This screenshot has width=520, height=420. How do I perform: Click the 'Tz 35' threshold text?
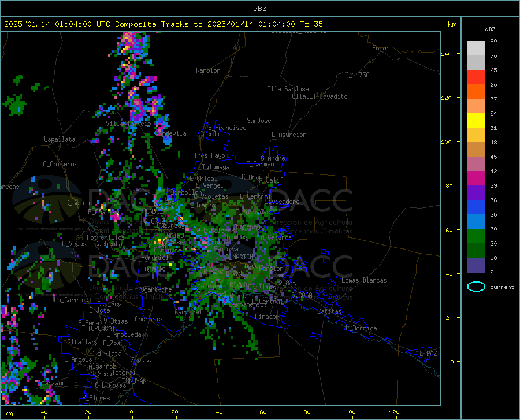[x=311, y=24]
